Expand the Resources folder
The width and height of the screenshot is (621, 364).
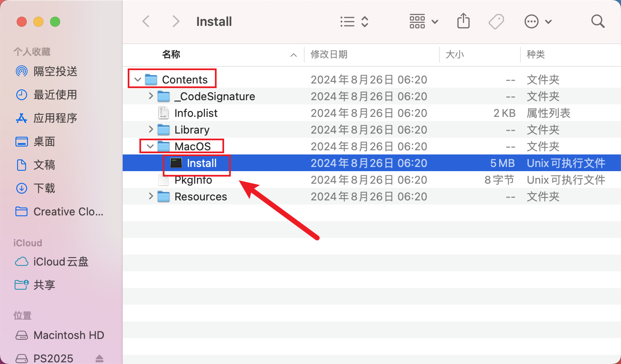151,196
